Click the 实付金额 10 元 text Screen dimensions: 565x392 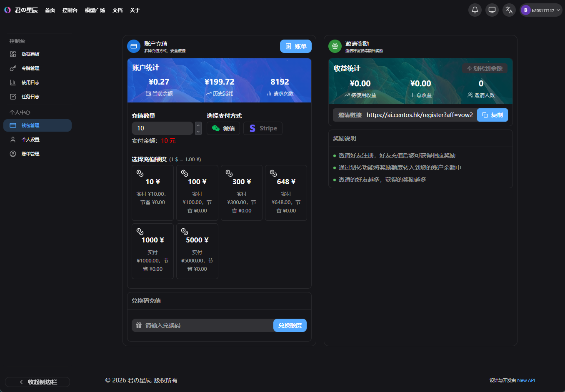154,141
